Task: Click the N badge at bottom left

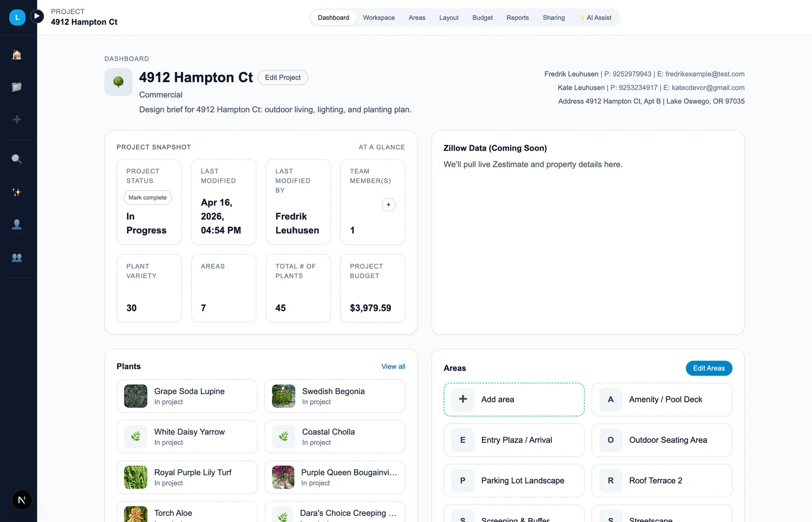Action: (x=22, y=500)
